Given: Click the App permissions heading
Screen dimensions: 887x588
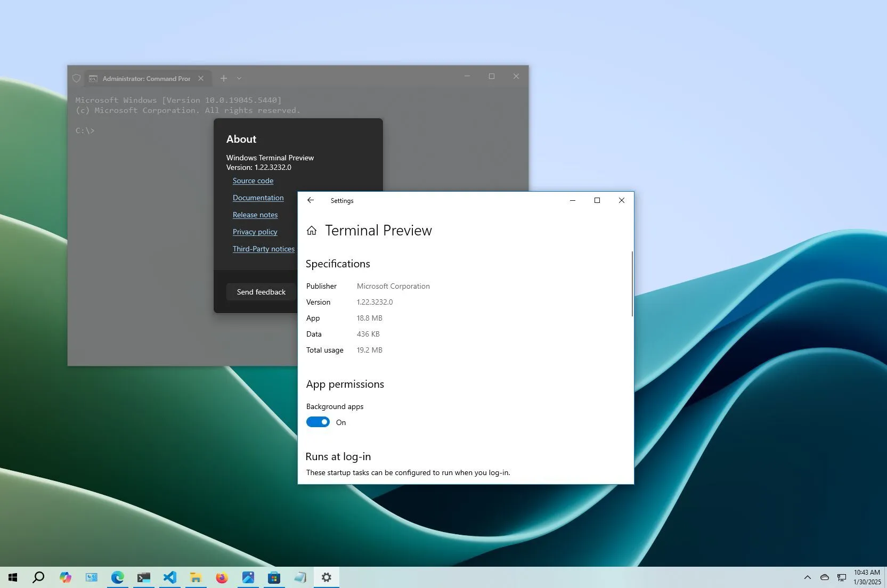Looking at the screenshot, I should point(345,384).
